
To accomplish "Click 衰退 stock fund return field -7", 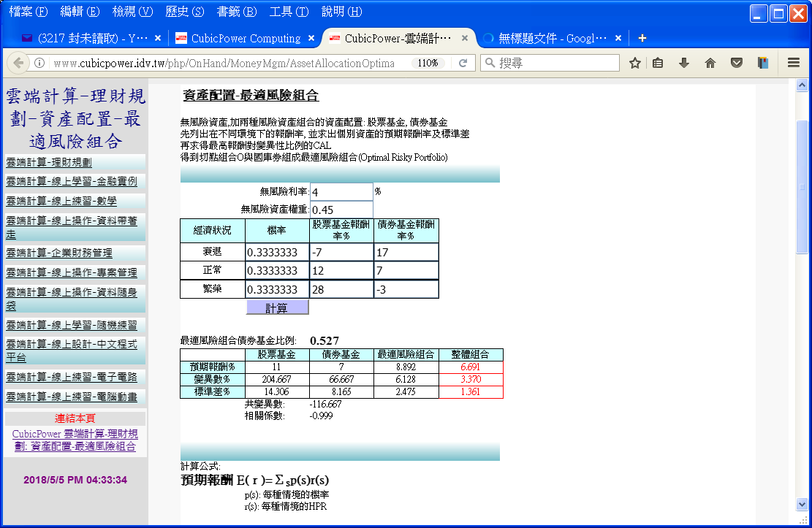I will [x=341, y=252].
